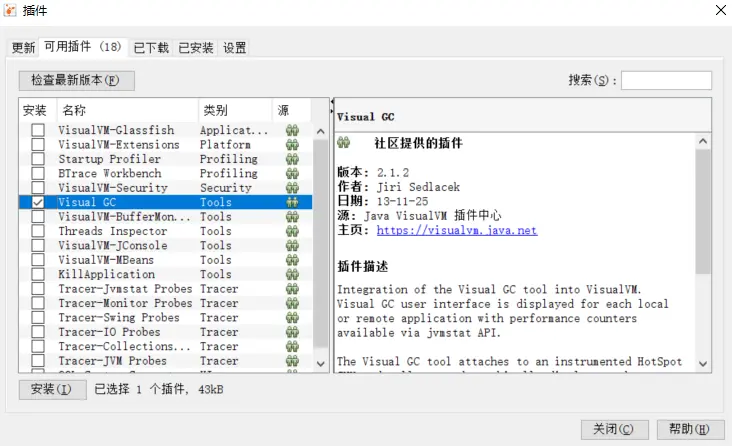
Task: Switch to the 已下载 tab
Action: click(151, 48)
